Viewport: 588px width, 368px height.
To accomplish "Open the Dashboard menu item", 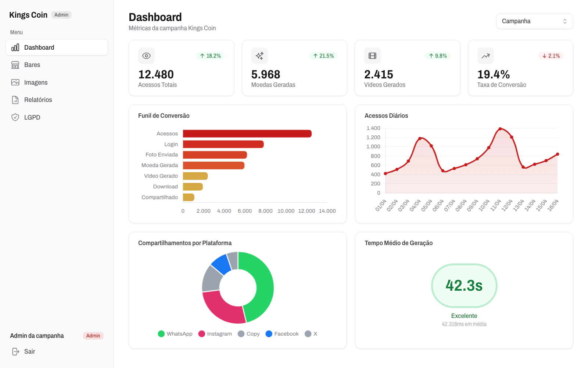I will point(57,47).
